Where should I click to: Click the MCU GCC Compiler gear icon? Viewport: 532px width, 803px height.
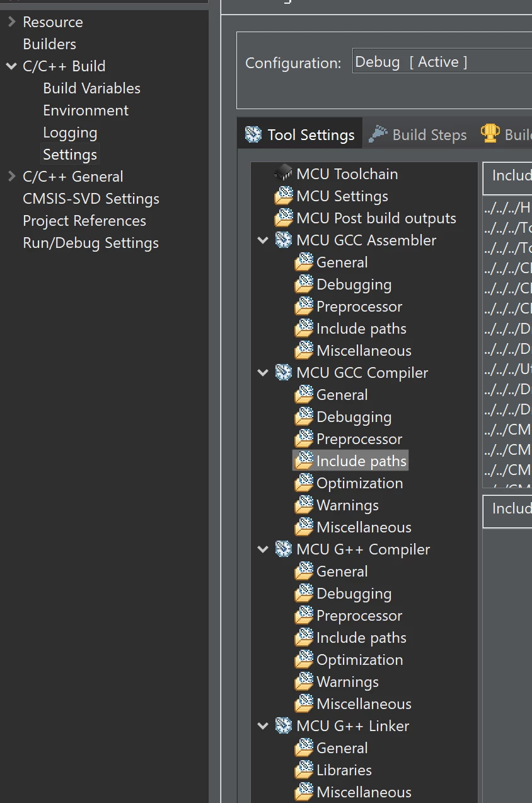click(x=284, y=372)
